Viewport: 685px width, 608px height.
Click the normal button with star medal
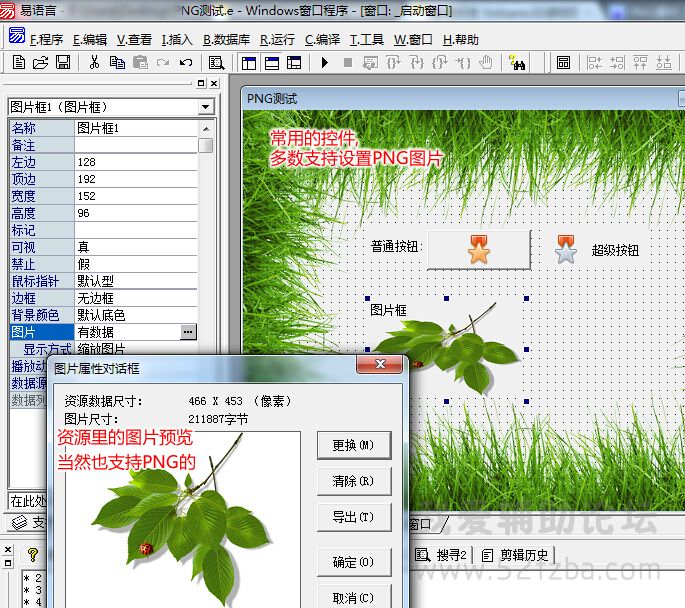tap(479, 250)
